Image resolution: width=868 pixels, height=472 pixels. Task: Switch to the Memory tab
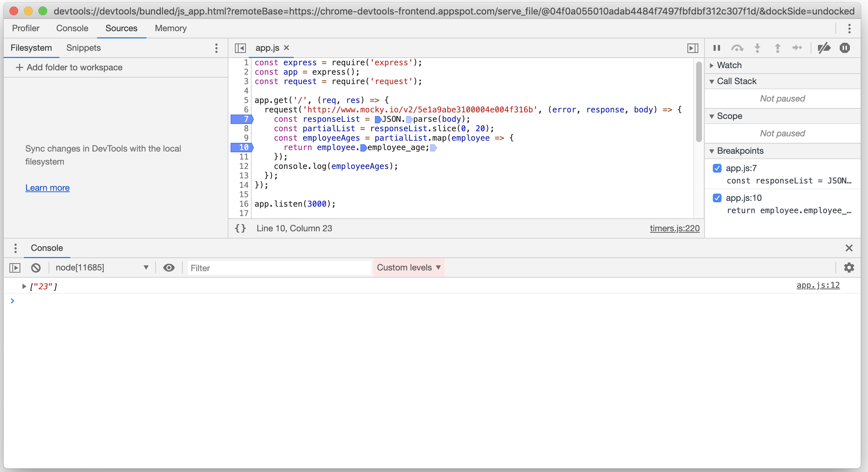pos(170,28)
